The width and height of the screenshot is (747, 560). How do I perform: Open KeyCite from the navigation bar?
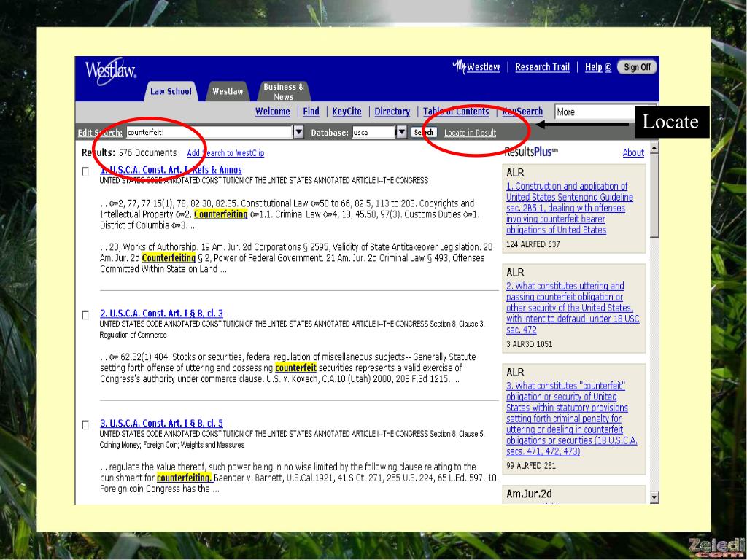point(347,112)
